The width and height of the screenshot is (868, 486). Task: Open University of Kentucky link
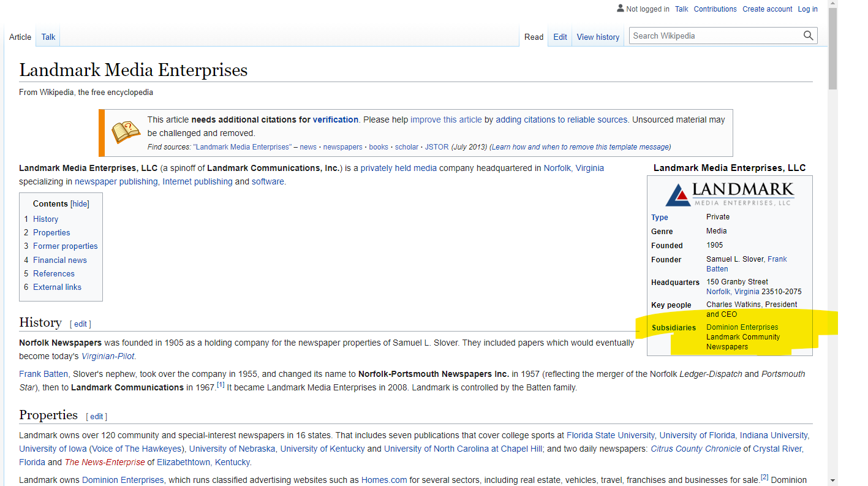(x=322, y=449)
